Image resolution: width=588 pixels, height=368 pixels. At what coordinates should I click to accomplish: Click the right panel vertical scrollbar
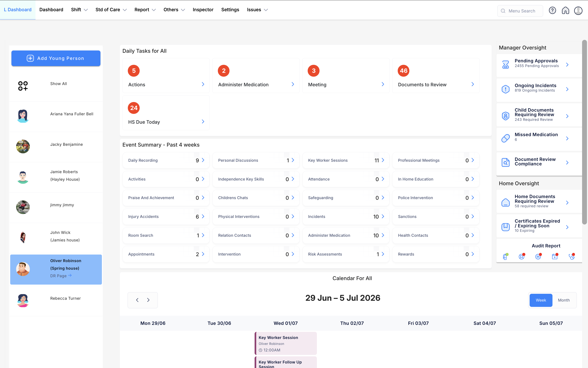pyautogui.click(x=584, y=132)
